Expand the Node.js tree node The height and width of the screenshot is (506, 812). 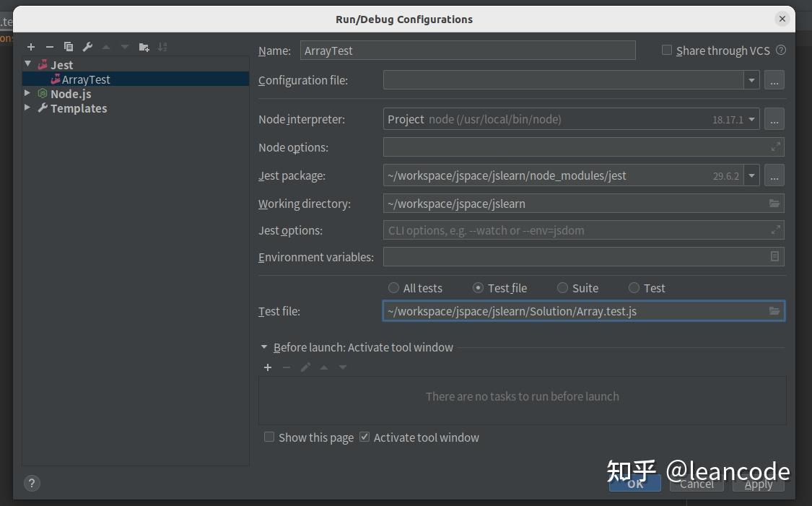point(27,93)
